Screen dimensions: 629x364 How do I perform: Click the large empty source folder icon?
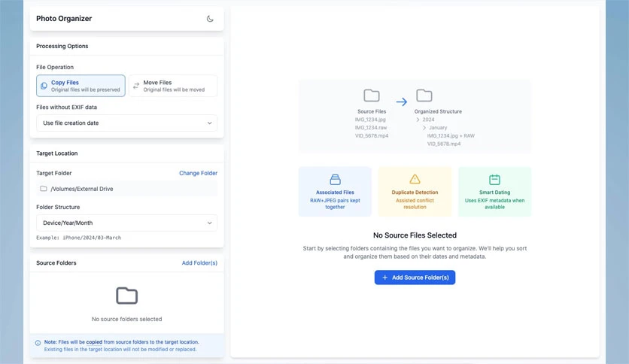point(126,296)
